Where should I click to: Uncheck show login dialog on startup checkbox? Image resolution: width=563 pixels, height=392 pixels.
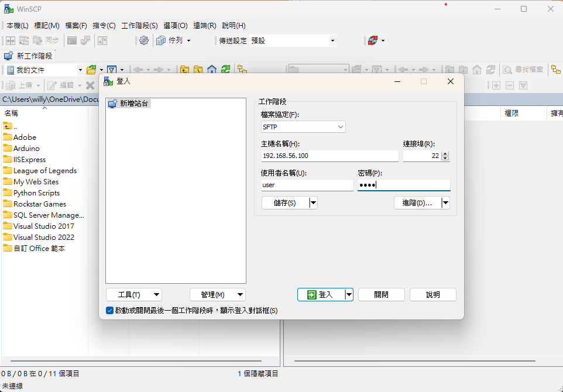110,311
